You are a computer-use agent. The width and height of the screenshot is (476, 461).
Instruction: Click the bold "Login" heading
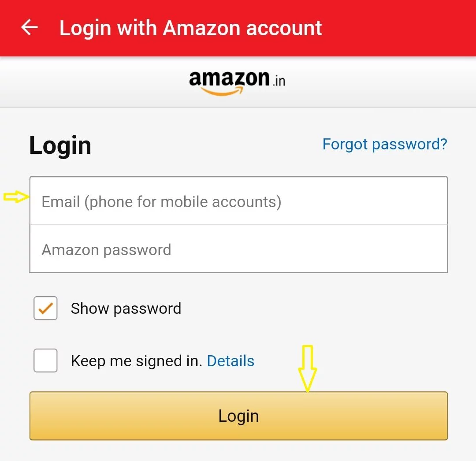(60, 145)
